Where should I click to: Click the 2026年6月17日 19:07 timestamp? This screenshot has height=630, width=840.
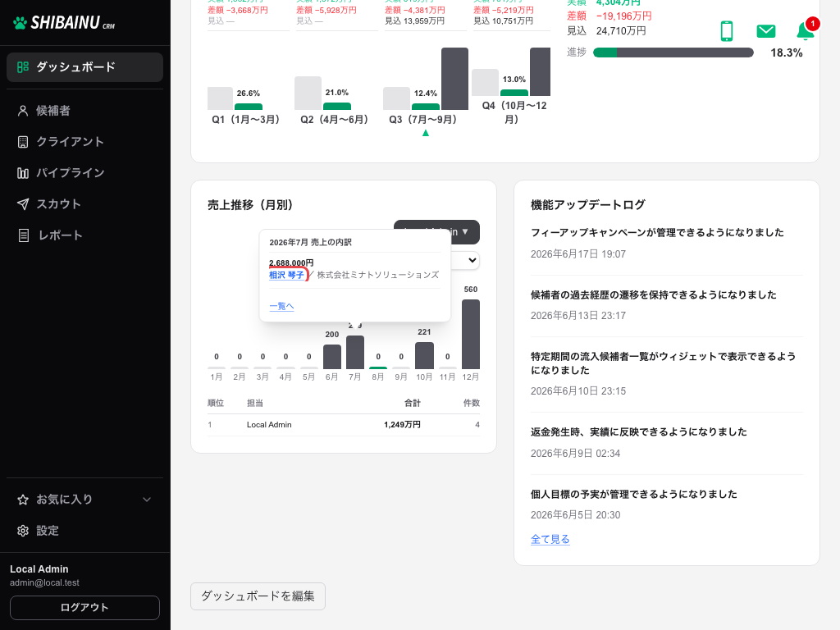578,254
